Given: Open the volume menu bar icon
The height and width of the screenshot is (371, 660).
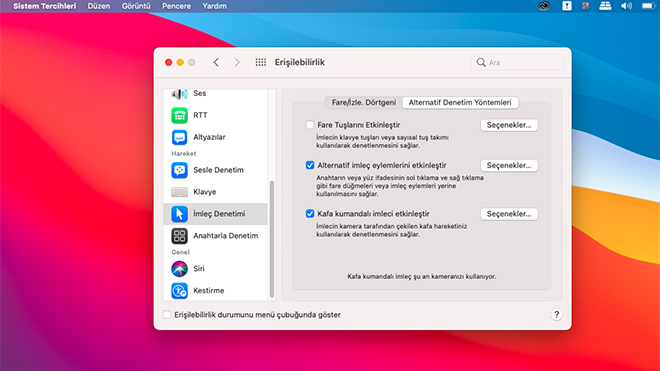Looking at the screenshot, I should pyautogui.click(x=626, y=6).
